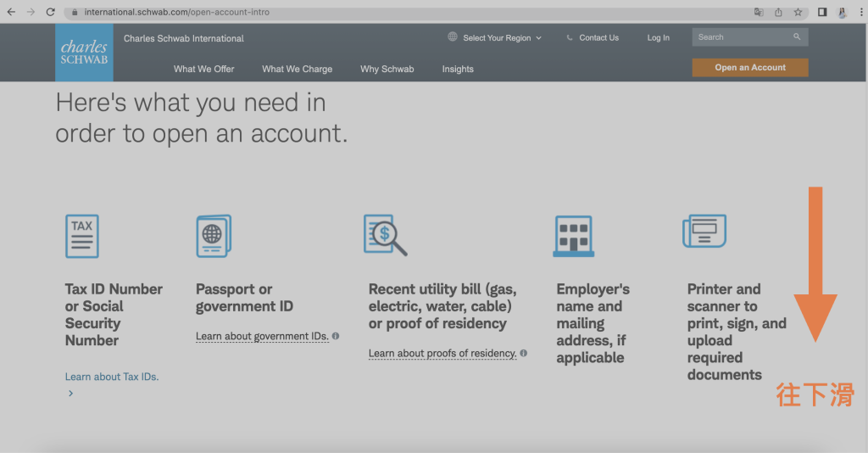This screenshot has height=453, width=868.
Task: Click info icon after proofs of residency
Action: coord(523,353)
